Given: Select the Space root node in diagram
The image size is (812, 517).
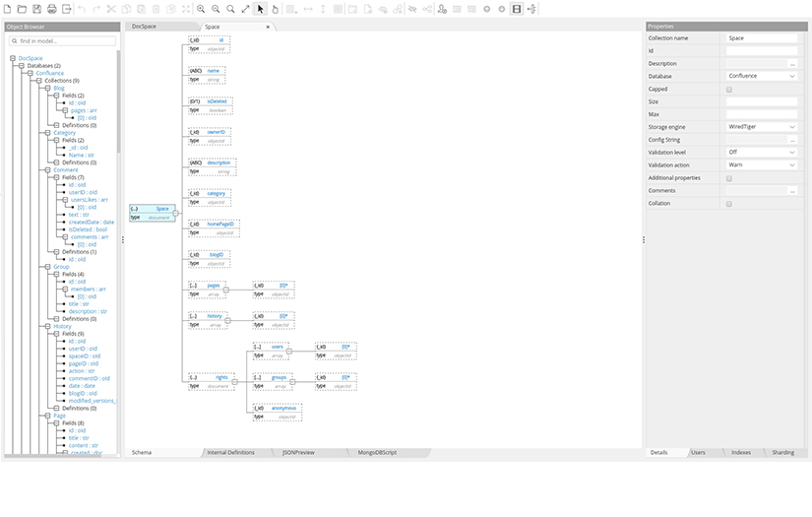Looking at the screenshot, I should (153, 213).
